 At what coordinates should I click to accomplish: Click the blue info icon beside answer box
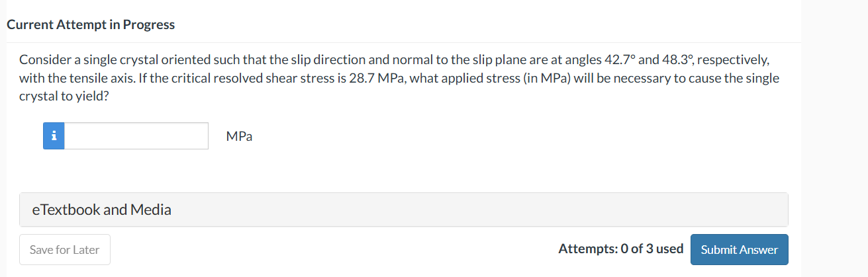point(54,136)
